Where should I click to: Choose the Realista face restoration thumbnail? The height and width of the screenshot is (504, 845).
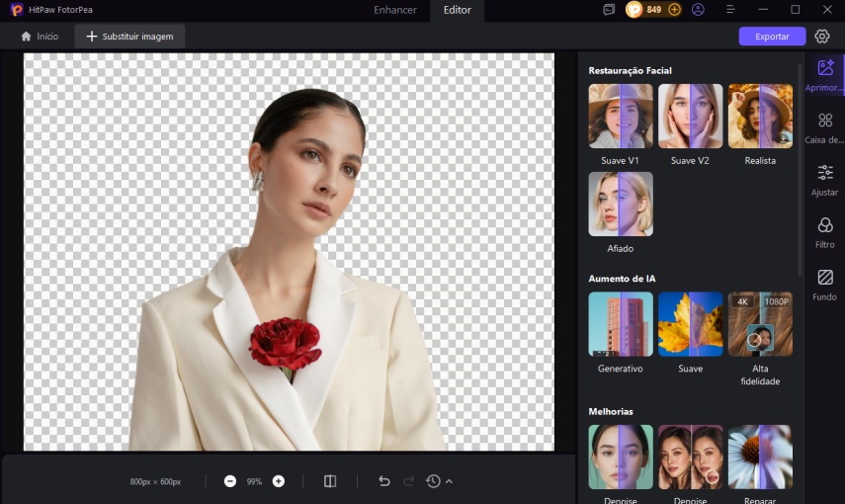tap(760, 117)
